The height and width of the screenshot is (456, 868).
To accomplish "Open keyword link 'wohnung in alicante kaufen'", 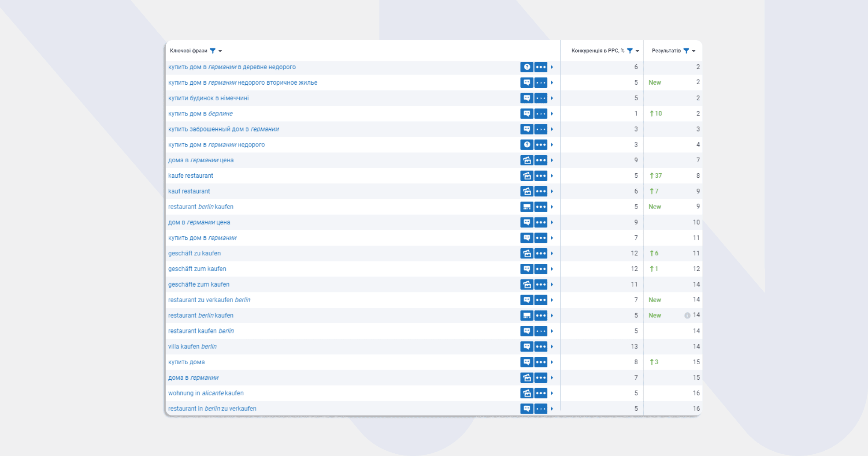I will tap(206, 393).
